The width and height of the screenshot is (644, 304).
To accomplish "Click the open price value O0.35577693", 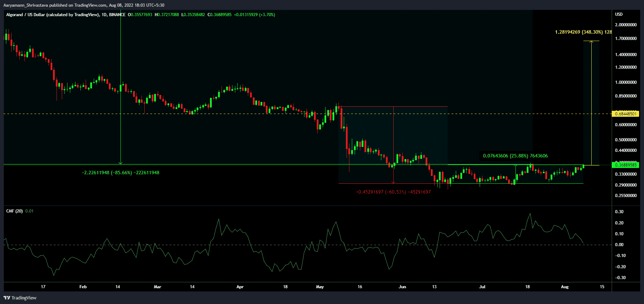I will 140,15.
